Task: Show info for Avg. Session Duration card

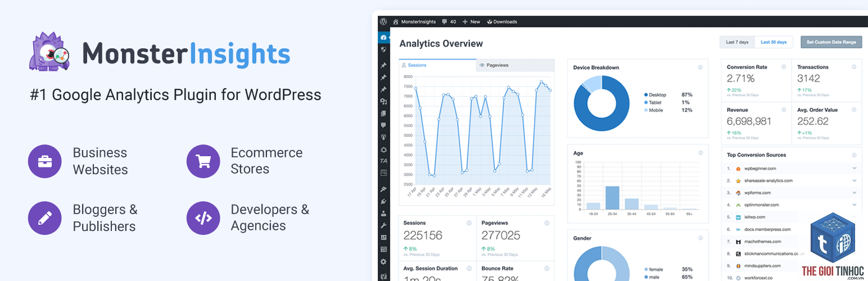Action: pos(469,269)
